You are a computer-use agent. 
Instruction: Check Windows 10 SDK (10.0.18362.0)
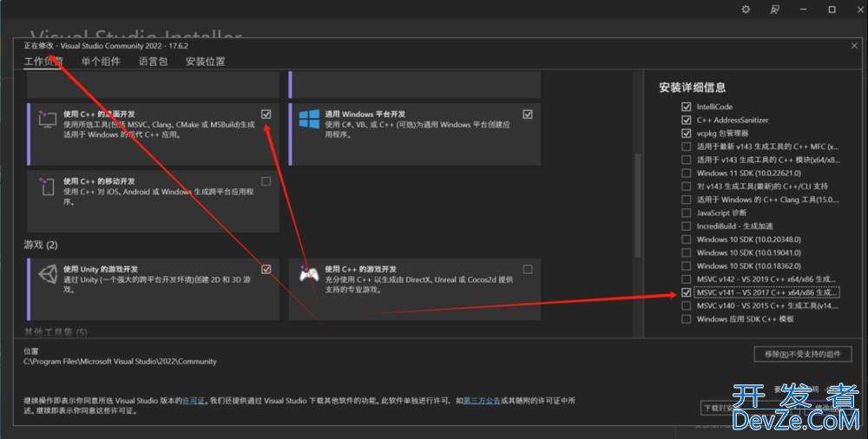687,265
